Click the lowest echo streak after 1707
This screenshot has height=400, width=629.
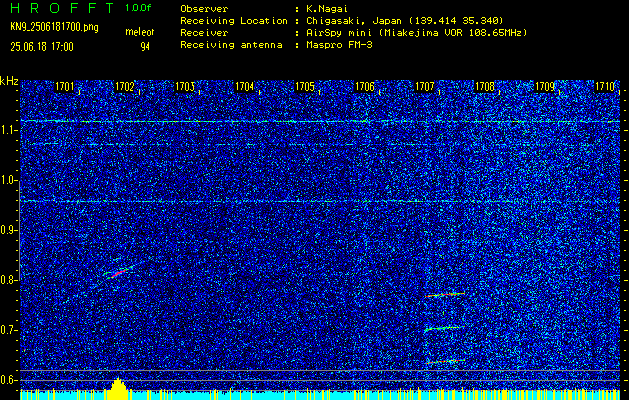pyautogui.click(x=445, y=361)
